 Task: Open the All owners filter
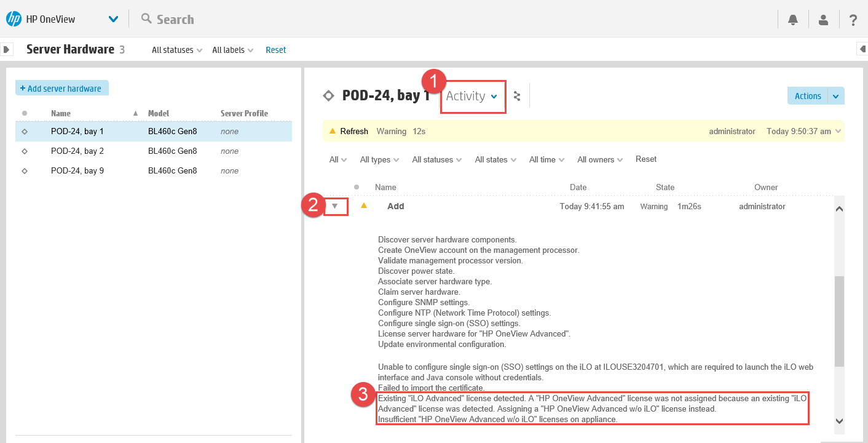[600, 159]
